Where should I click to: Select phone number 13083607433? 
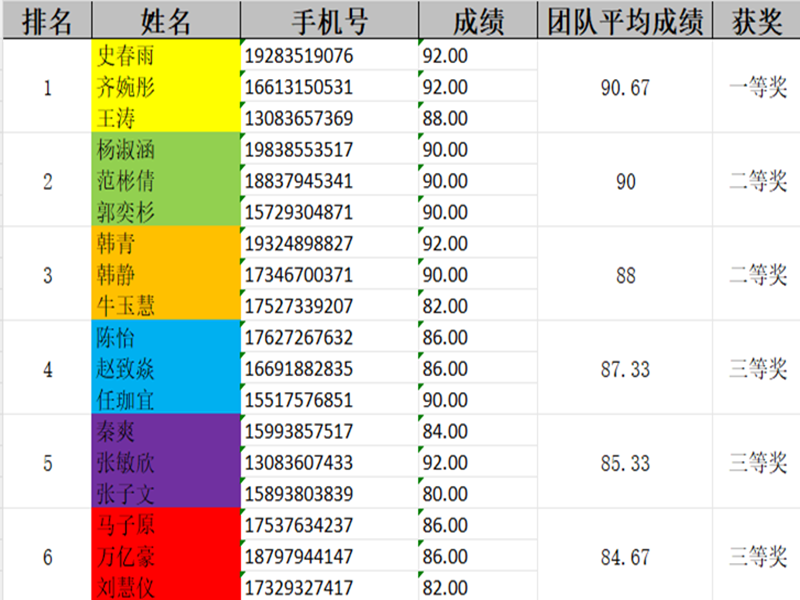click(329, 462)
